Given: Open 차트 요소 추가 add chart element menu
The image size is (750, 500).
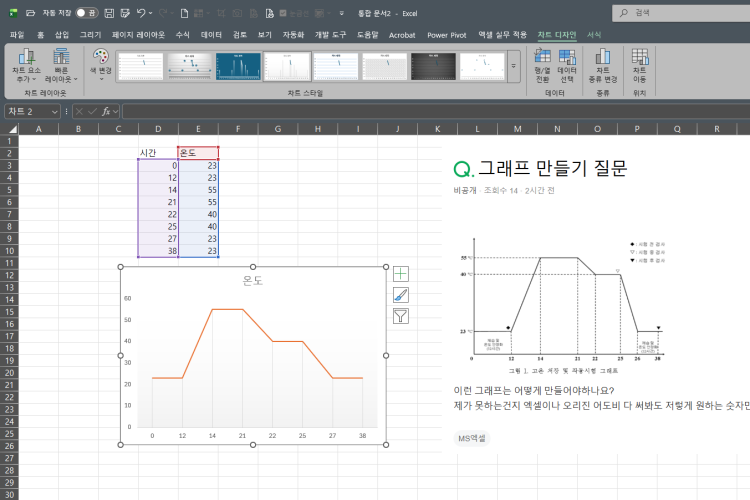Looking at the screenshot, I should click(26, 66).
